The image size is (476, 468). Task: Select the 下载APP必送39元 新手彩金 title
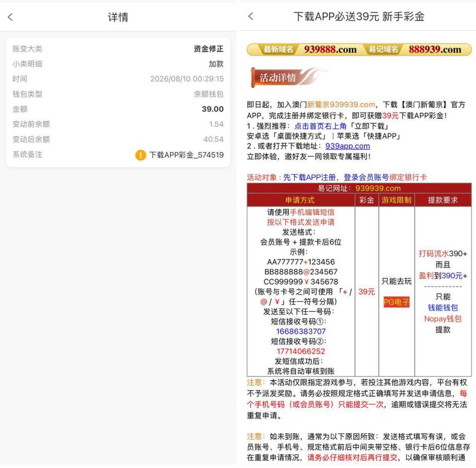359,16
